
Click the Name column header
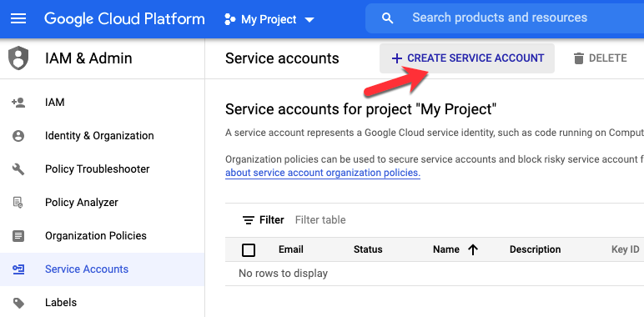446,249
